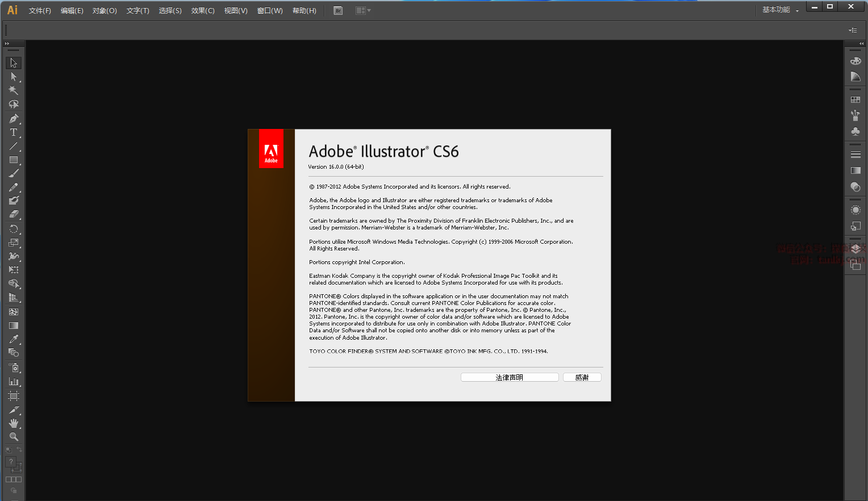Open the Swatches panel icon
The image size is (868, 501).
(856, 100)
